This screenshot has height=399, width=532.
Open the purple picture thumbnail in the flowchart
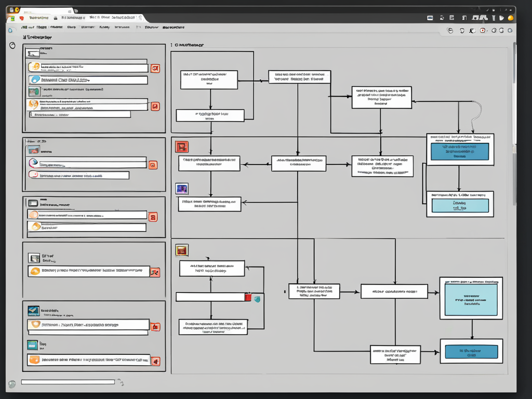click(182, 189)
